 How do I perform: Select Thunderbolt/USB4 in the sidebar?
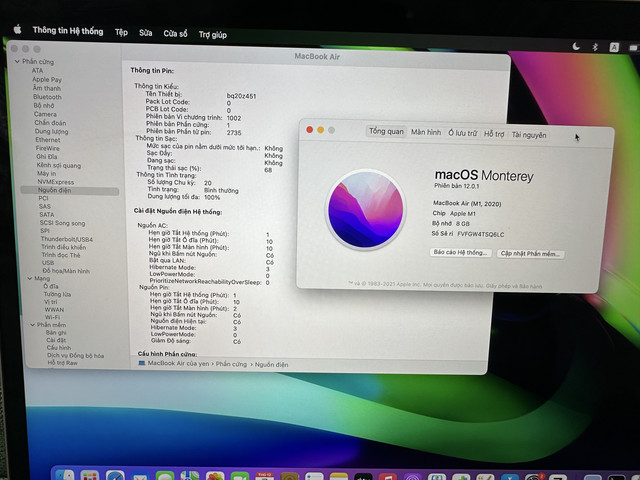tap(67, 239)
